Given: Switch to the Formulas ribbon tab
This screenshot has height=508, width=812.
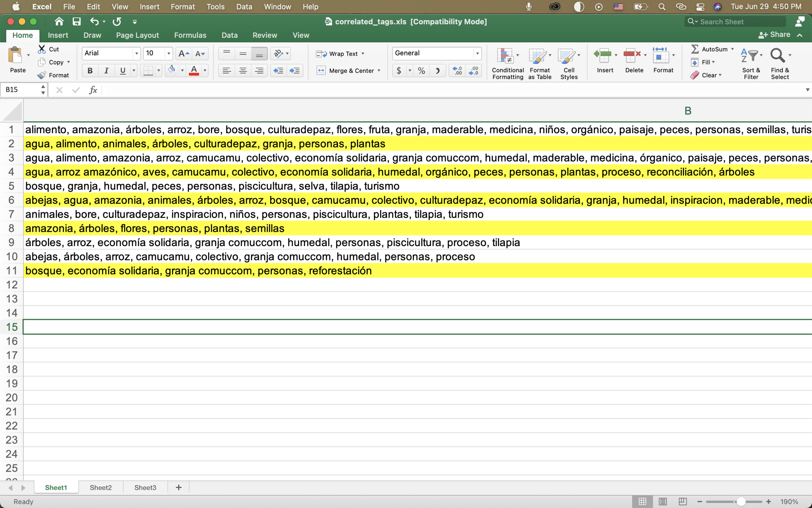Looking at the screenshot, I should coord(190,35).
